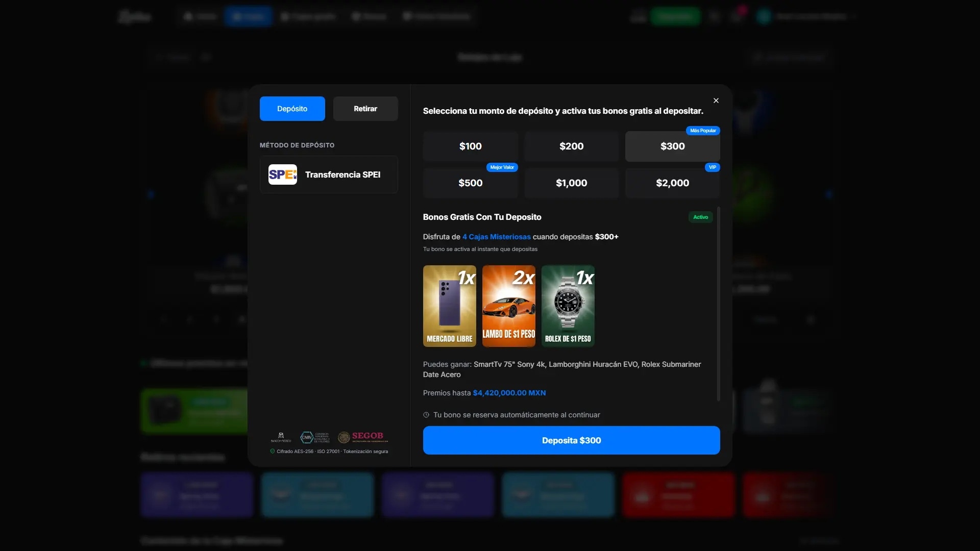Choose the $2,000 deposit amount
980x551 pixels.
click(672, 183)
